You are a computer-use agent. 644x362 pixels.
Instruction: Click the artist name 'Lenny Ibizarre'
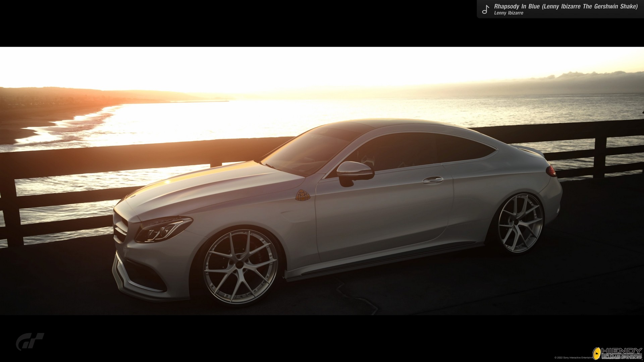pos(508,13)
